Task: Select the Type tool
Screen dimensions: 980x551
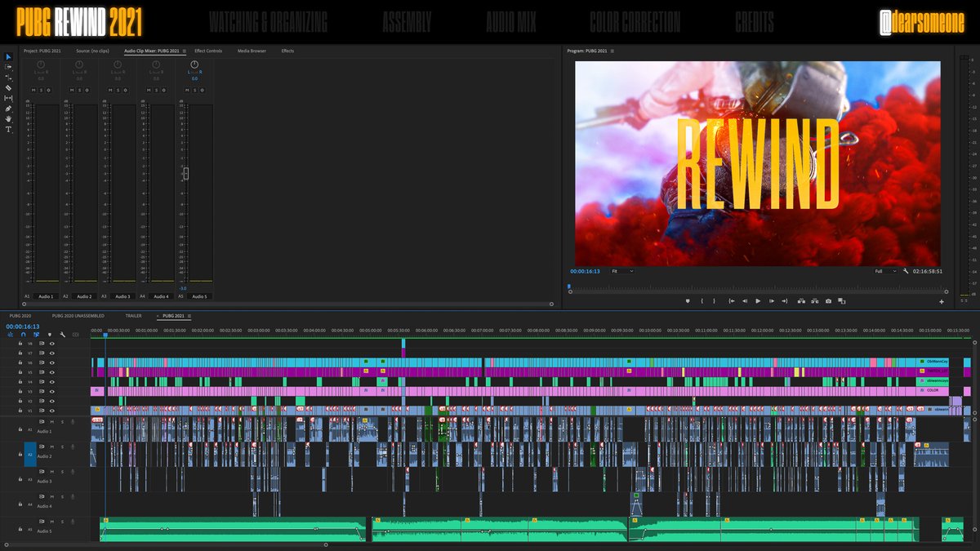Action: (8, 129)
